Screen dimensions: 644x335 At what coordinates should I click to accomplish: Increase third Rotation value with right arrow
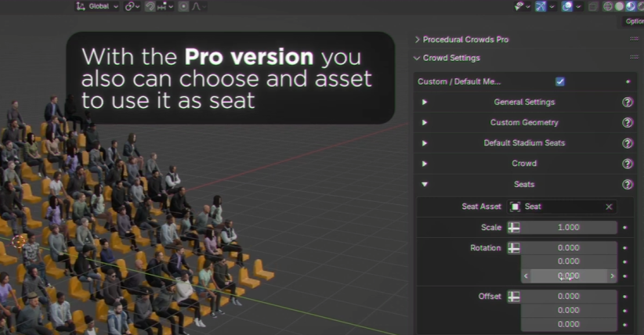[x=612, y=276]
